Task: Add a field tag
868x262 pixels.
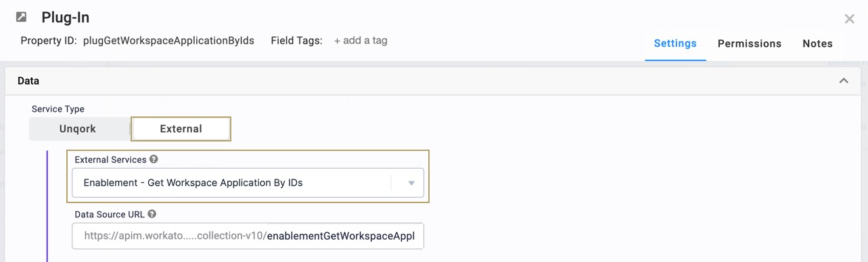Action: pos(361,41)
